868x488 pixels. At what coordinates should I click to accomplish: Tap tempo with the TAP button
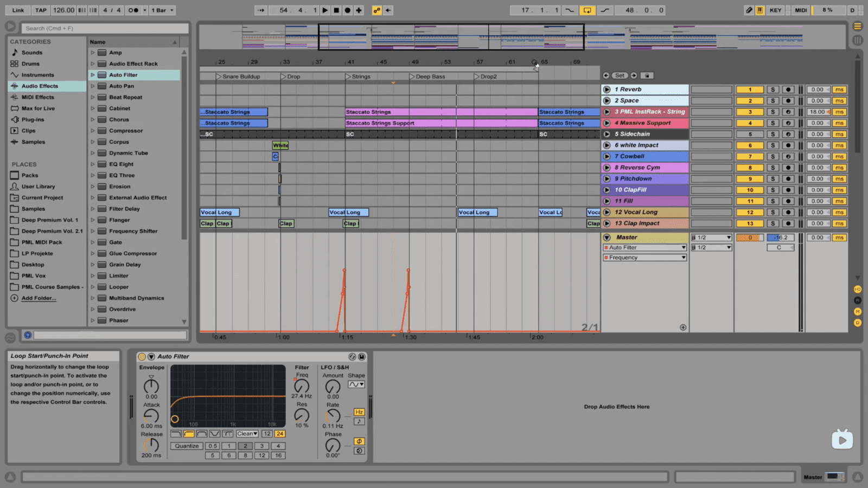coord(41,10)
